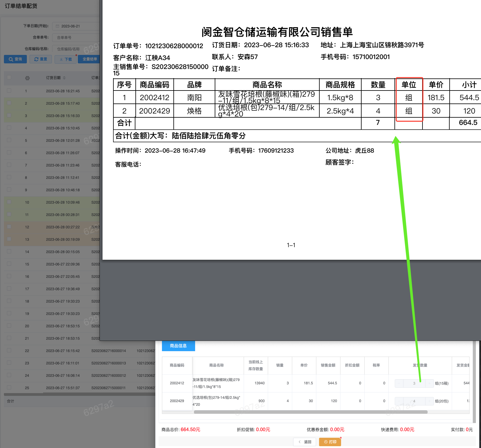Viewport: 481px width, 448px height.
Task: Click the 下载 download button
Action: [x=66, y=59]
